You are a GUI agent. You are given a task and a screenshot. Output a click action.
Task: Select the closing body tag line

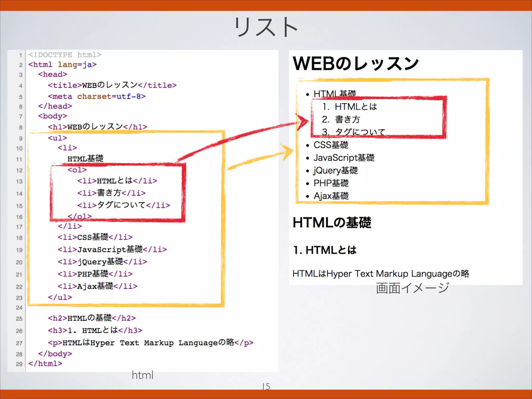point(55,354)
